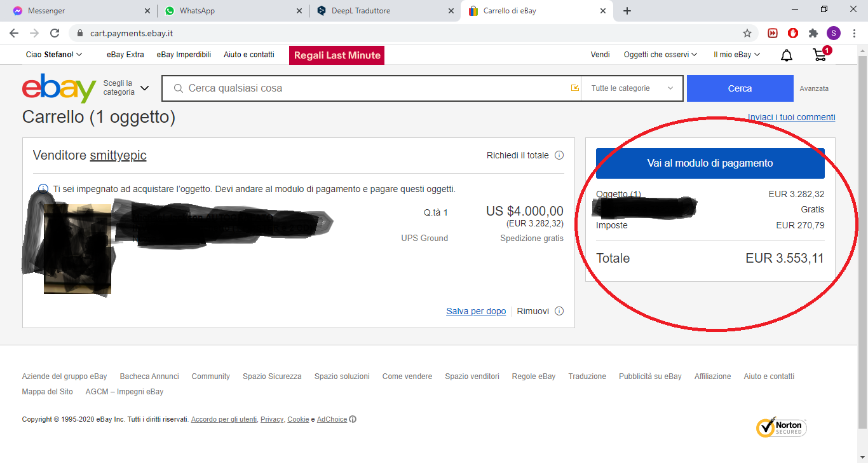The image size is (868, 463).
Task: Open Il mio eBay dropdown
Action: (736, 55)
